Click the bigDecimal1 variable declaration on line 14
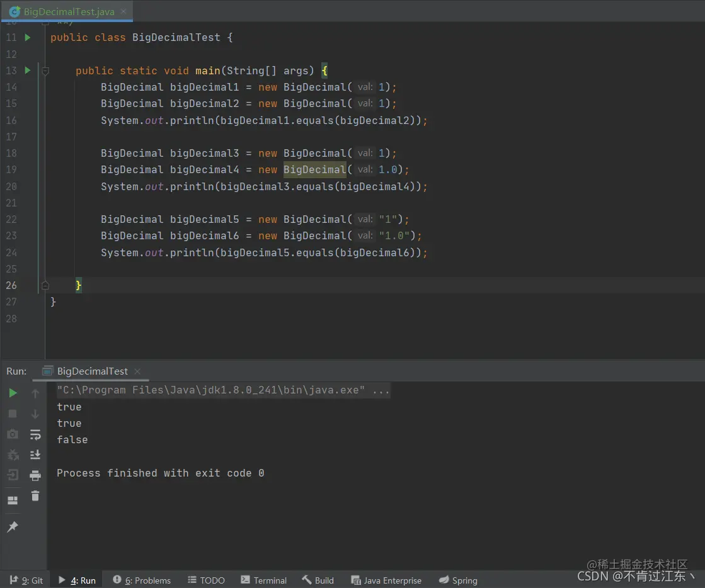 [x=205, y=87]
